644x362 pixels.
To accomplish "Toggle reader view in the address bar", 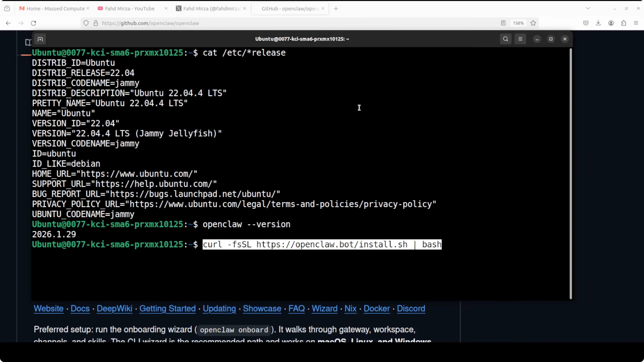I will tap(503, 23).
